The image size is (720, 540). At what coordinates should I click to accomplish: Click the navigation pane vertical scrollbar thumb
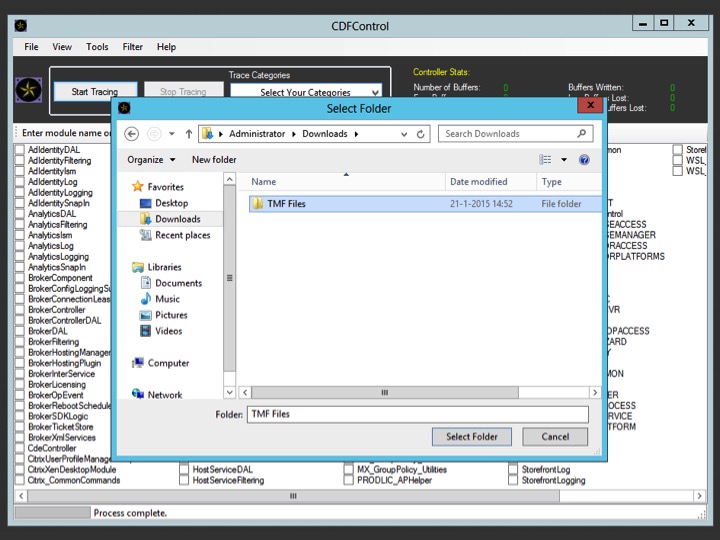[x=230, y=278]
